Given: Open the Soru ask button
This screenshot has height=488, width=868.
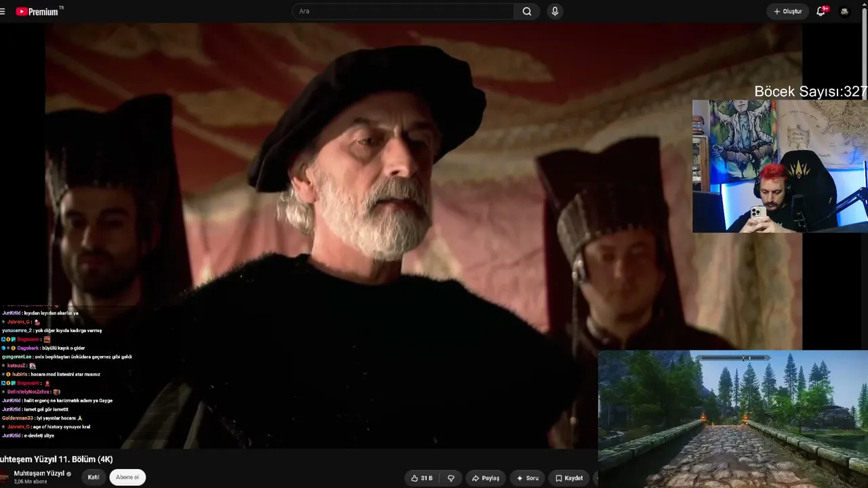Looking at the screenshot, I should point(527,478).
